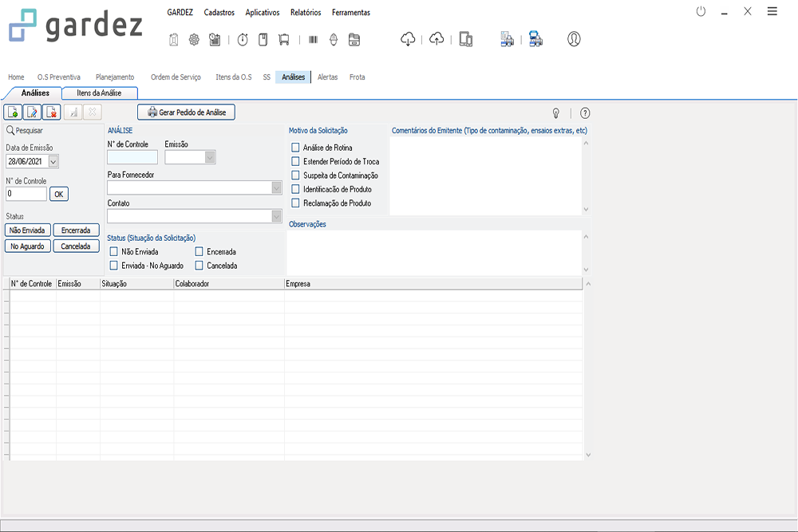Open the file cabinet folder icon

click(354, 40)
